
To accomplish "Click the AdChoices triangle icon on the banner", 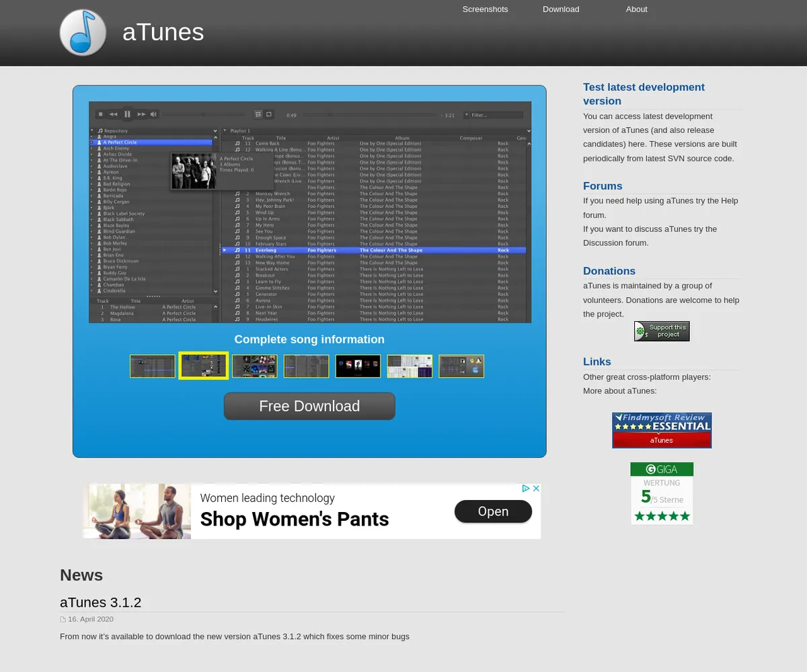I will click(527, 489).
